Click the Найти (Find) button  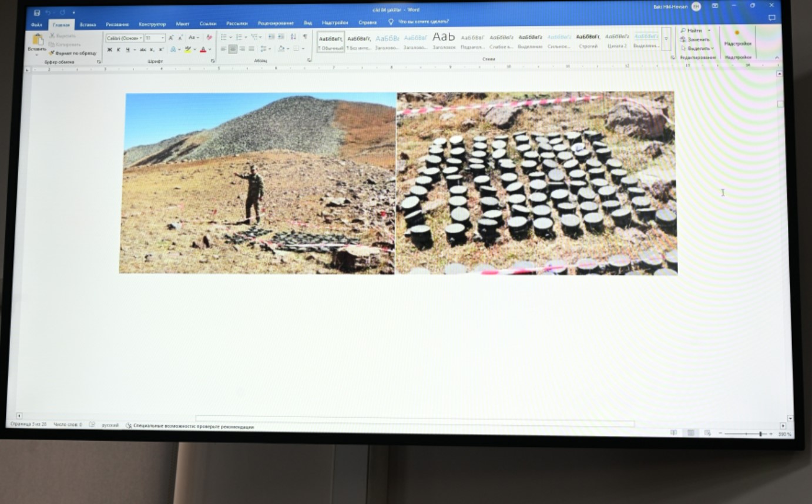(693, 31)
